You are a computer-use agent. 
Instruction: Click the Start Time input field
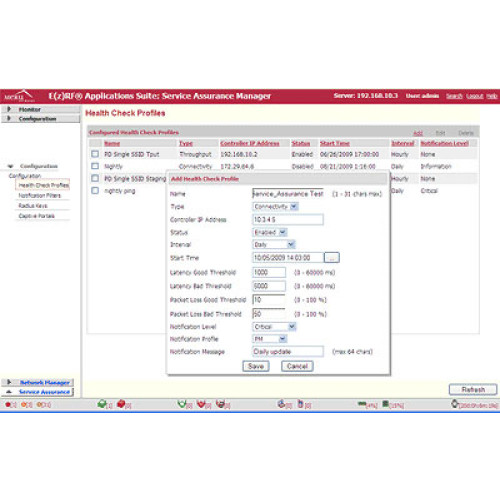pos(288,258)
